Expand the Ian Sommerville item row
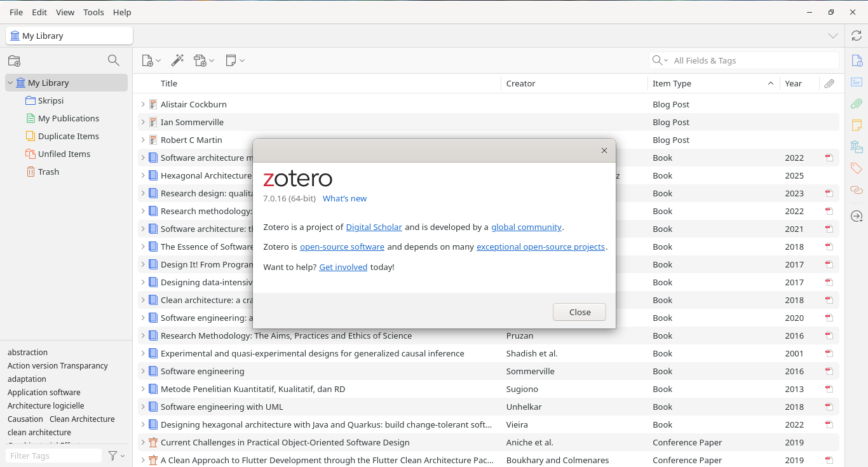 [143, 122]
